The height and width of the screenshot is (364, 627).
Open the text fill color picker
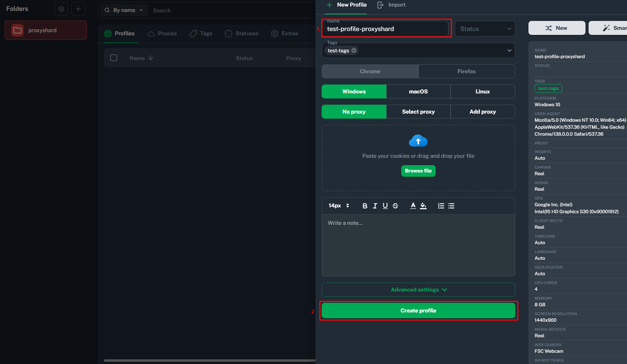coord(423,206)
